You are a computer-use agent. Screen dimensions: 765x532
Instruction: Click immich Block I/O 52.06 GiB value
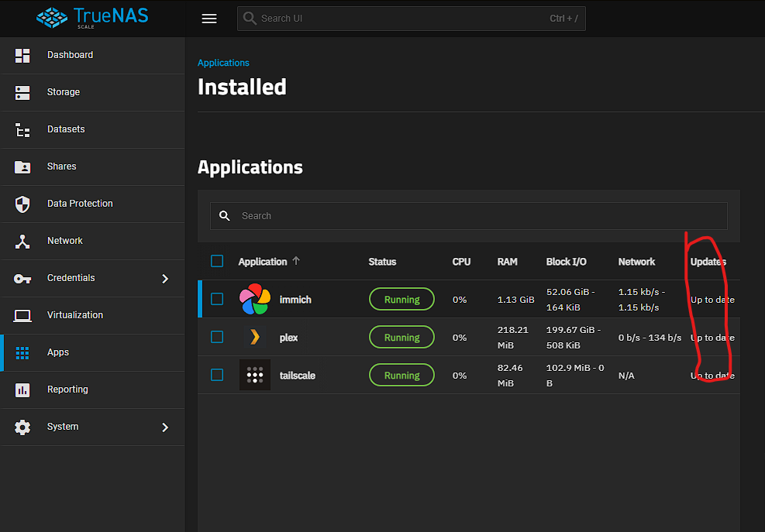pos(570,300)
